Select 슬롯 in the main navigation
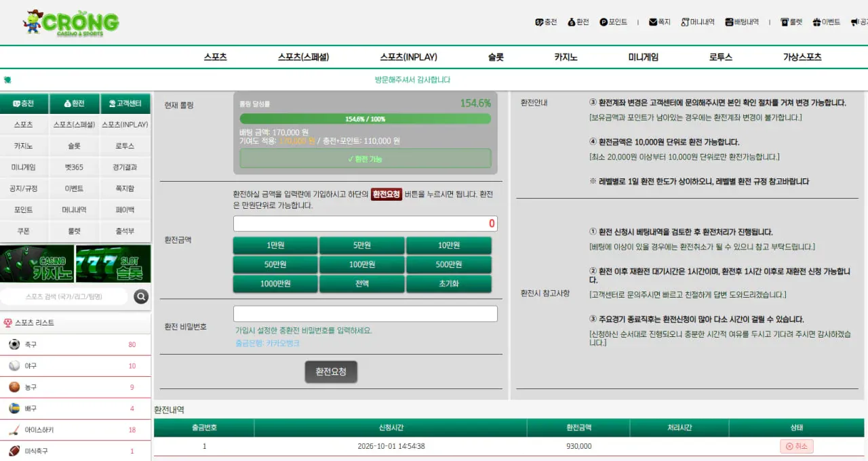Screen dimensions: 868x461 496,57
